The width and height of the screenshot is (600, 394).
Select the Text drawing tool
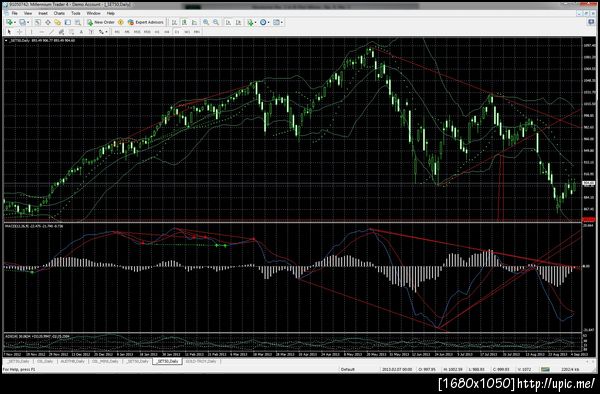click(x=81, y=32)
